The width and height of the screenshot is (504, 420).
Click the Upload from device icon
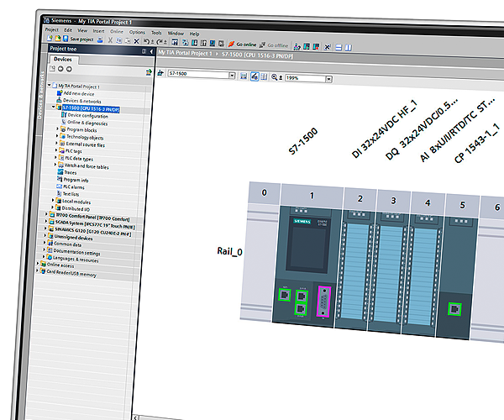click(203, 43)
